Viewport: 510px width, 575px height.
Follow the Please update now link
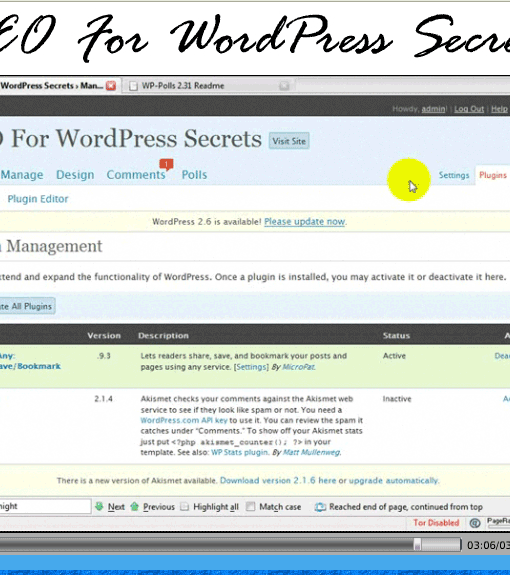pos(304,221)
